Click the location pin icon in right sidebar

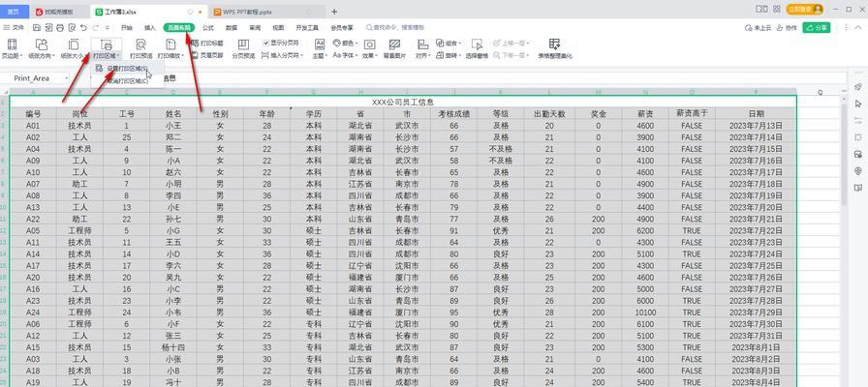858,171
